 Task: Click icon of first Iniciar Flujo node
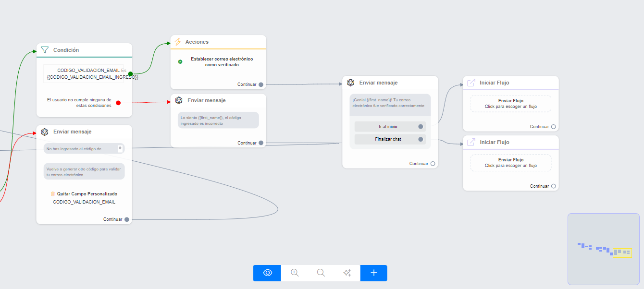tap(471, 83)
